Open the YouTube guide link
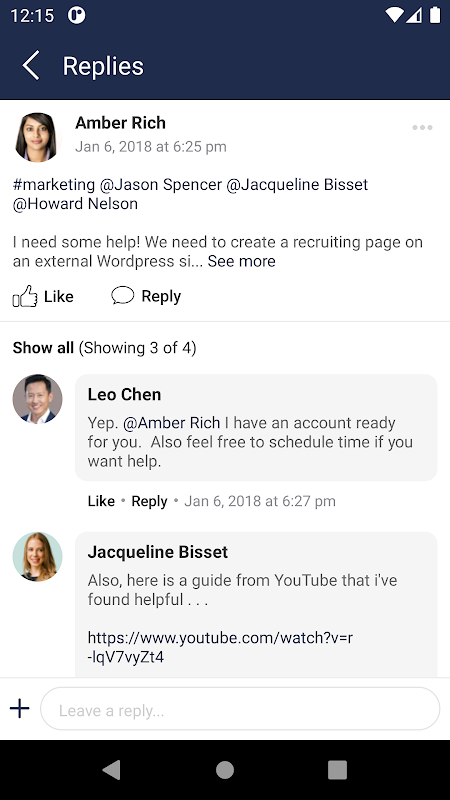The height and width of the screenshot is (800, 450). (x=220, y=647)
